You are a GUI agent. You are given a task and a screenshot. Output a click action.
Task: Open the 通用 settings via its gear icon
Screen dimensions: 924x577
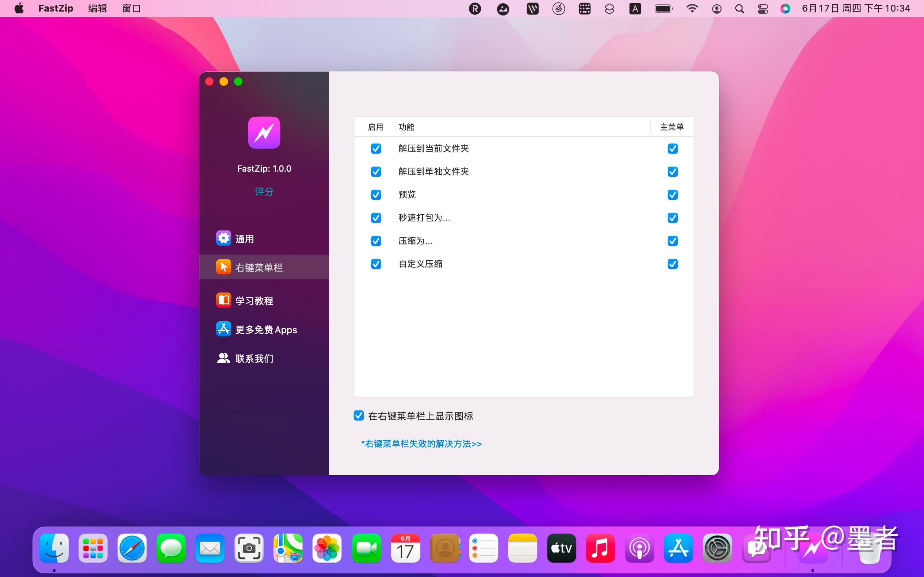[223, 238]
